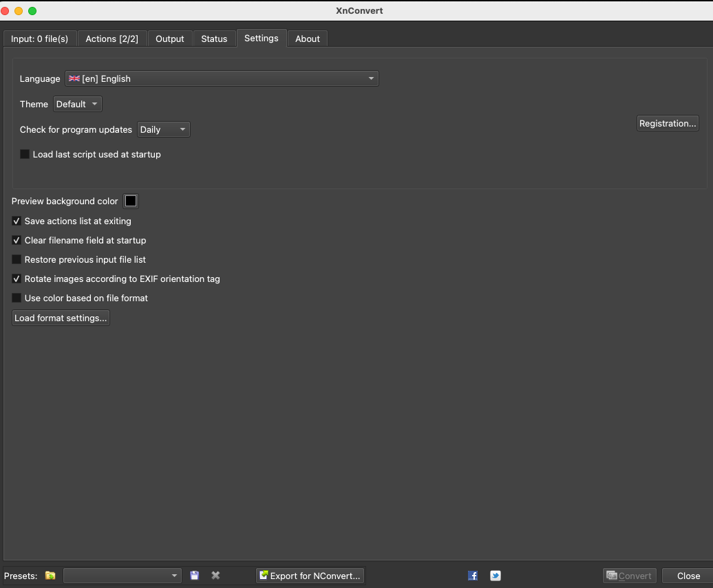The image size is (713, 588).
Task: View the Status tab
Action: (214, 39)
